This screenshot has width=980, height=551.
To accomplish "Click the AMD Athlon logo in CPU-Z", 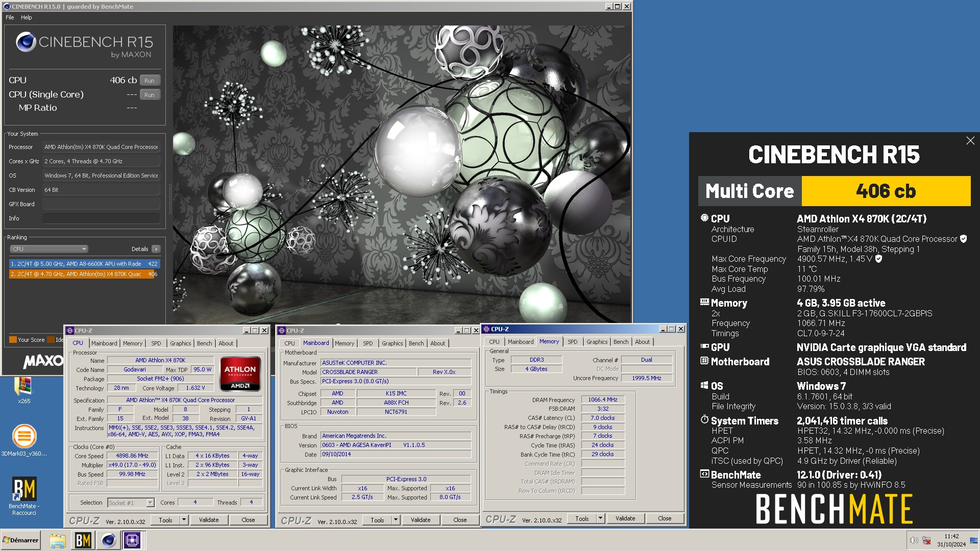I will click(x=240, y=373).
